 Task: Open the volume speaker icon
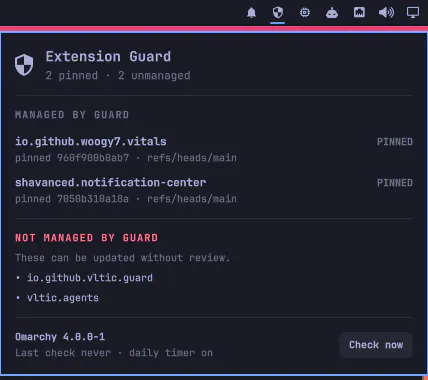386,13
